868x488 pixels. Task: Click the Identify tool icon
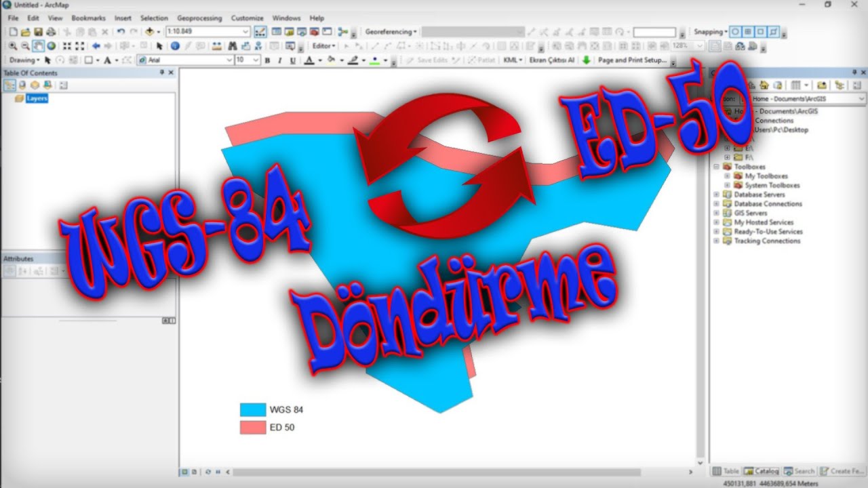(x=175, y=46)
